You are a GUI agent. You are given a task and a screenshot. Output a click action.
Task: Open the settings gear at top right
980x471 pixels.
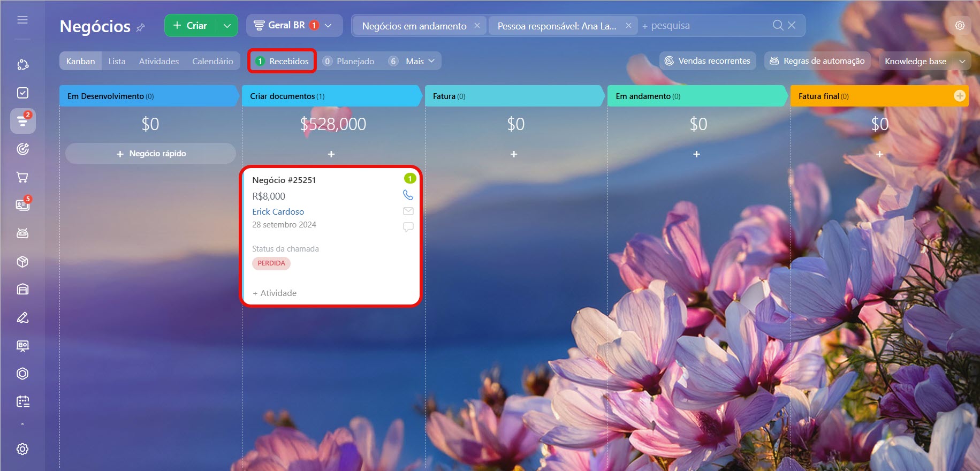point(960,26)
